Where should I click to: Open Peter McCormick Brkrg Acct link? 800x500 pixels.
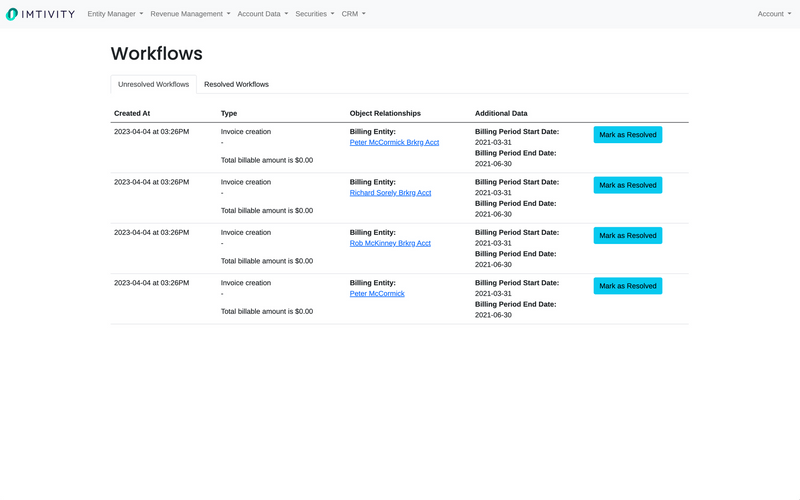394,143
